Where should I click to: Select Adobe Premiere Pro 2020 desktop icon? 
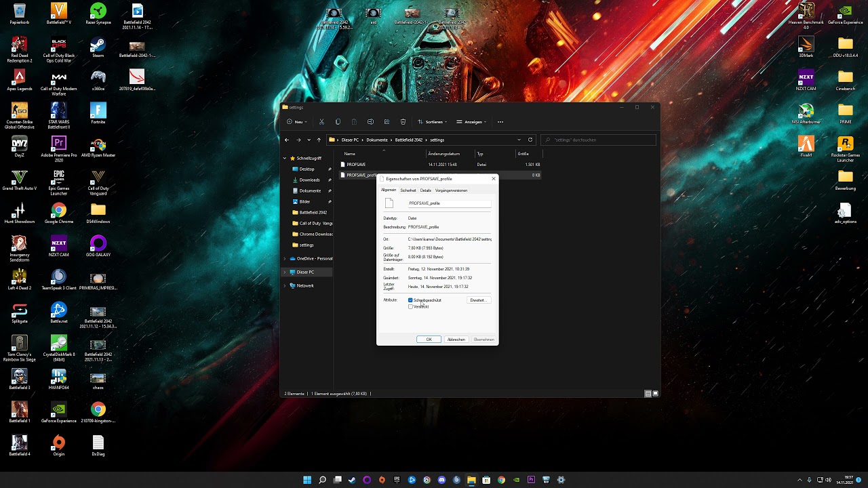point(59,149)
